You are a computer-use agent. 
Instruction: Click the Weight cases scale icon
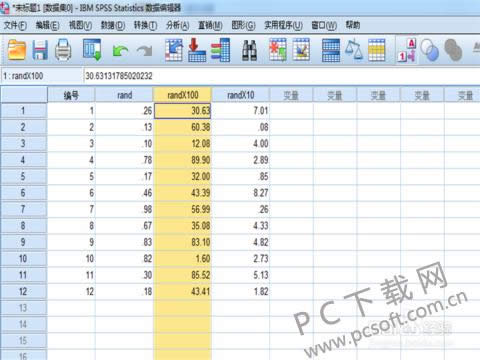click(354, 50)
